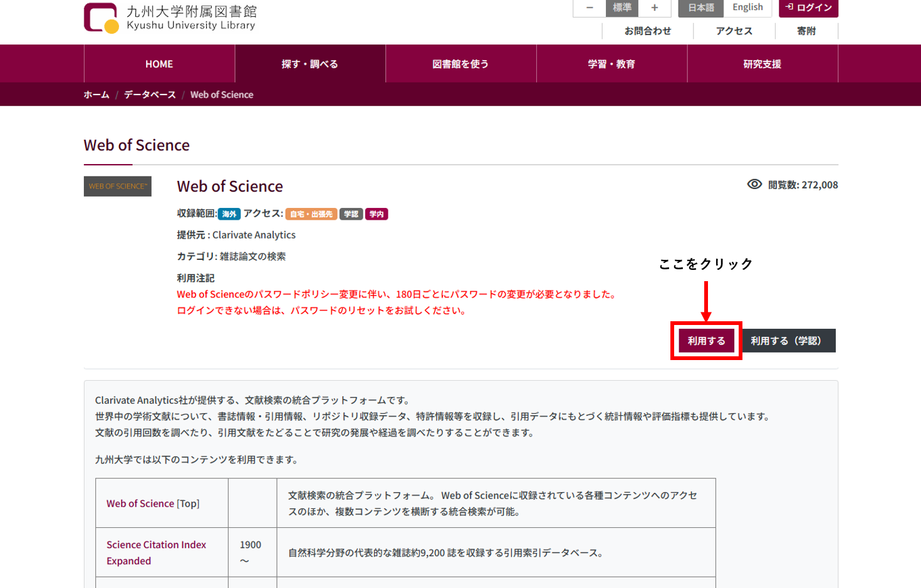Decrease text size with the minus button
This screenshot has width=921, height=588.
589,8
